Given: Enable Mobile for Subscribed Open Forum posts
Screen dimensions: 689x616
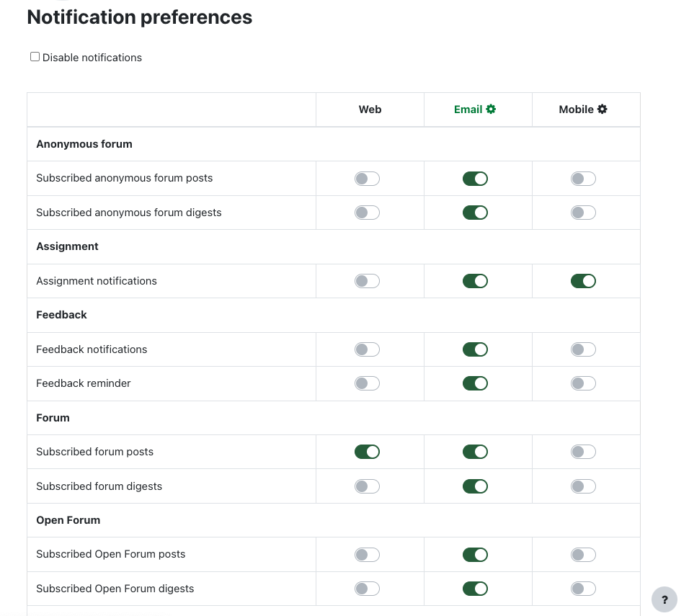Looking at the screenshot, I should click(x=583, y=555).
